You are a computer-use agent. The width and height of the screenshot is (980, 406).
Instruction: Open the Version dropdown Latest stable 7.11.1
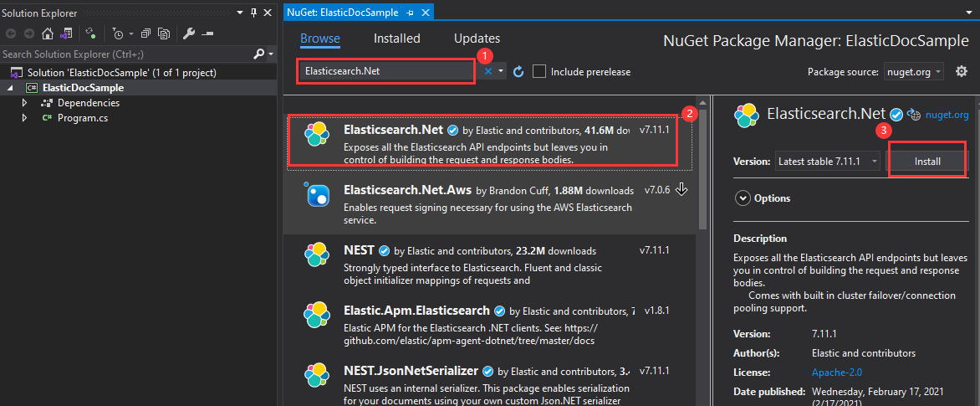(828, 162)
